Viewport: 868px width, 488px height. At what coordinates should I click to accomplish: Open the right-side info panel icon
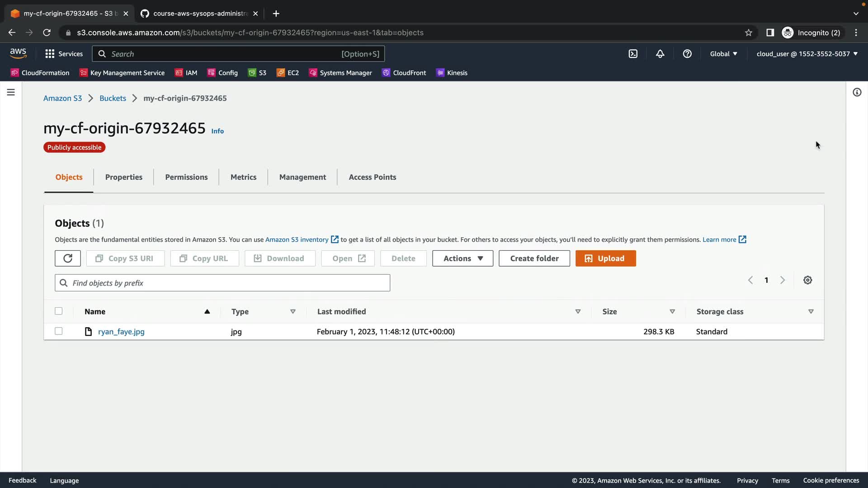point(857,92)
